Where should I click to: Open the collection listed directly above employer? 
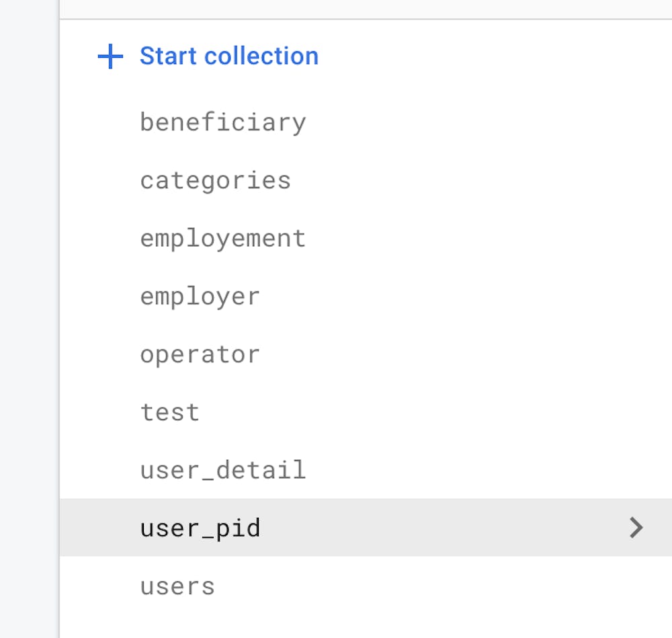click(x=222, y=238)
